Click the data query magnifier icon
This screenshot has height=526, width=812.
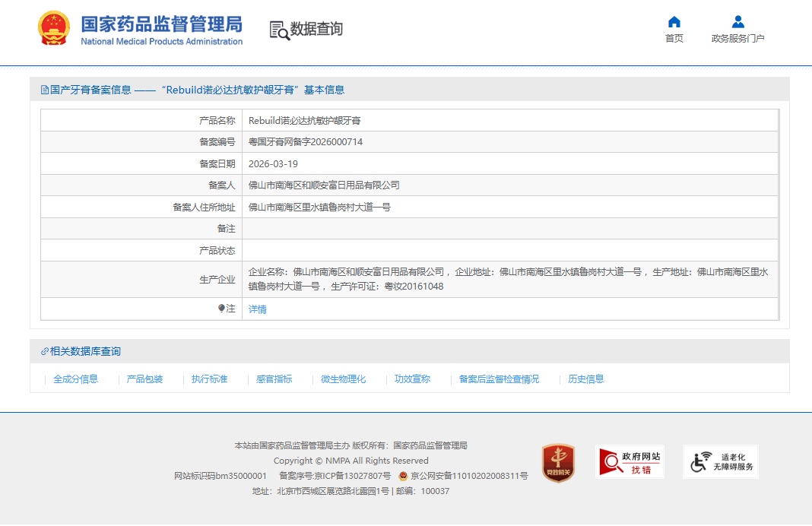coord(280,30)
